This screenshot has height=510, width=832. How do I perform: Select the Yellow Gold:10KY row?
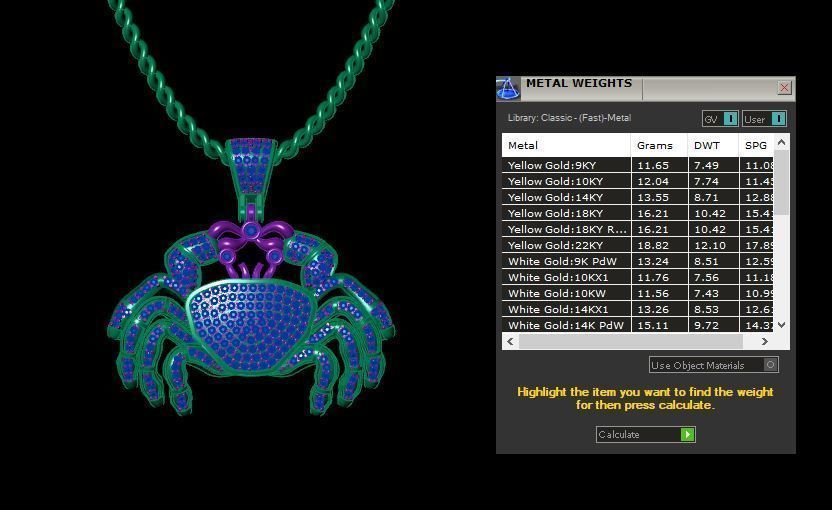[638, 181]
